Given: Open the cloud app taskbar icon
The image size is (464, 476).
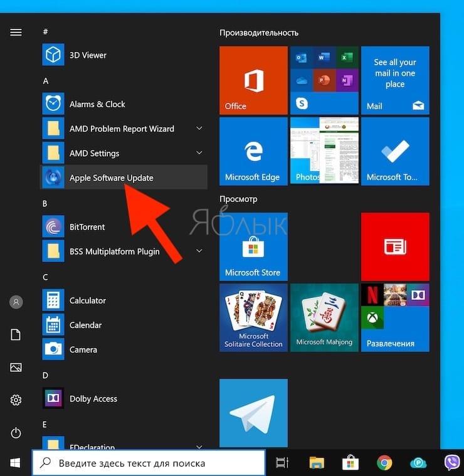Looking at the screenshot, I should coord(418,463).
